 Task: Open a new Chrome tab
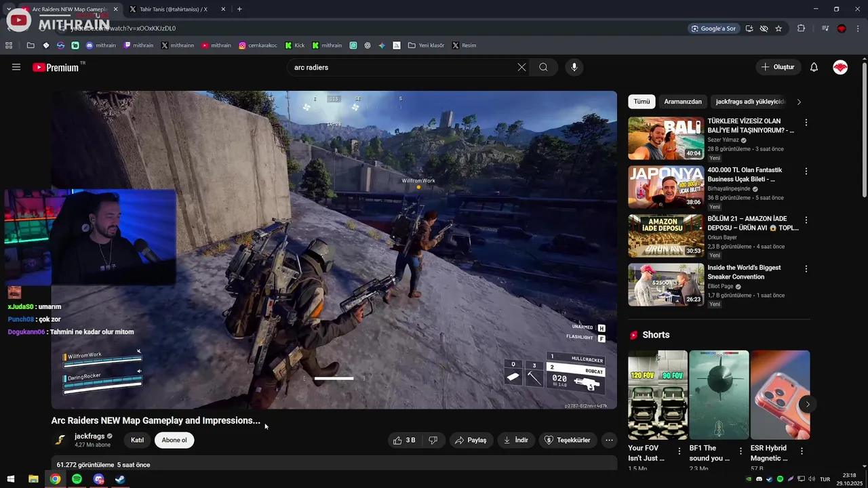click(x=239, y=9)
